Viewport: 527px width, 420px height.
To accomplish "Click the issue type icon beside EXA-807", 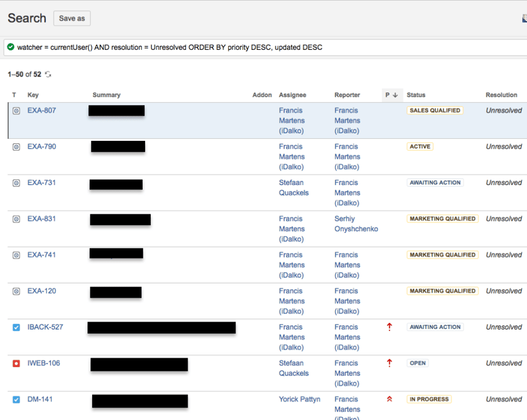I will pyautogui.click(x=15, y=110).
